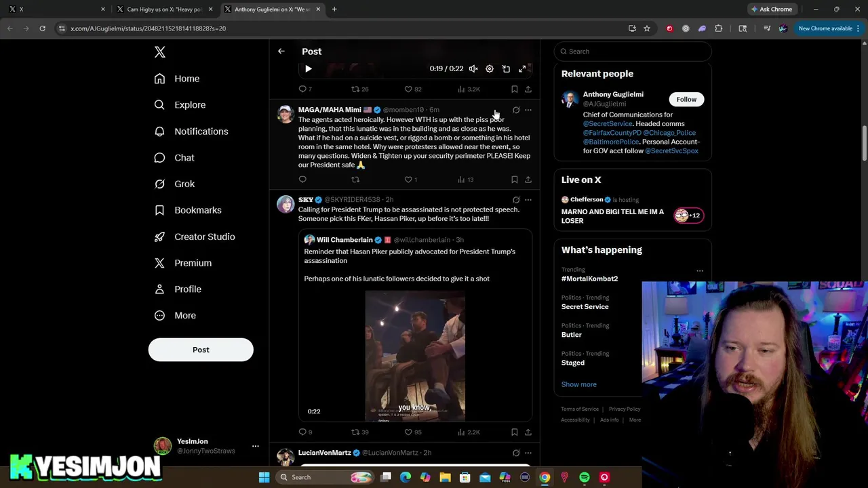868x488 pixels.
Task: Open Home from the sidebar
Action: point(176,79)
